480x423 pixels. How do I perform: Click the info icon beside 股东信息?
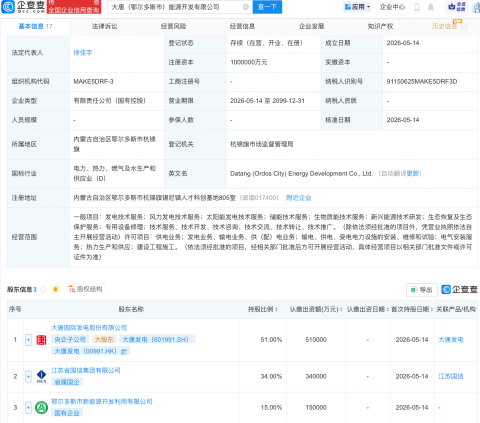pyautogui.click(x=43, y=289)
